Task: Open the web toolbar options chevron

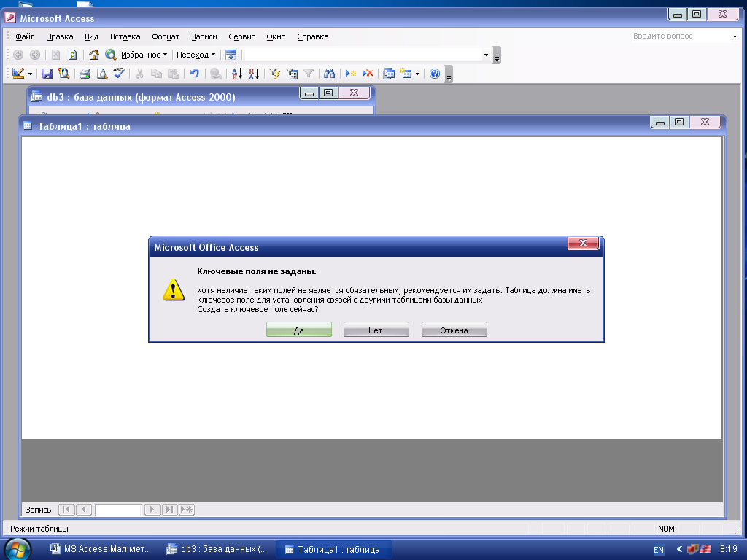Action: (x=497, y=56)
